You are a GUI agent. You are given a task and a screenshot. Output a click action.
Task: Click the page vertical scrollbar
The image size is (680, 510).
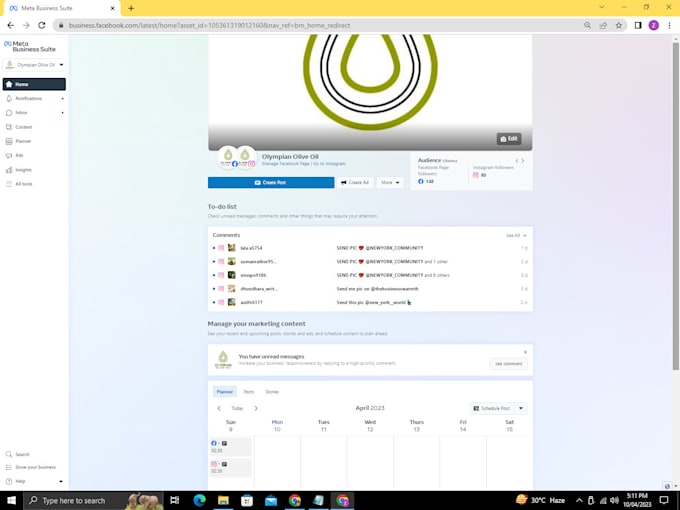point(675,206)
